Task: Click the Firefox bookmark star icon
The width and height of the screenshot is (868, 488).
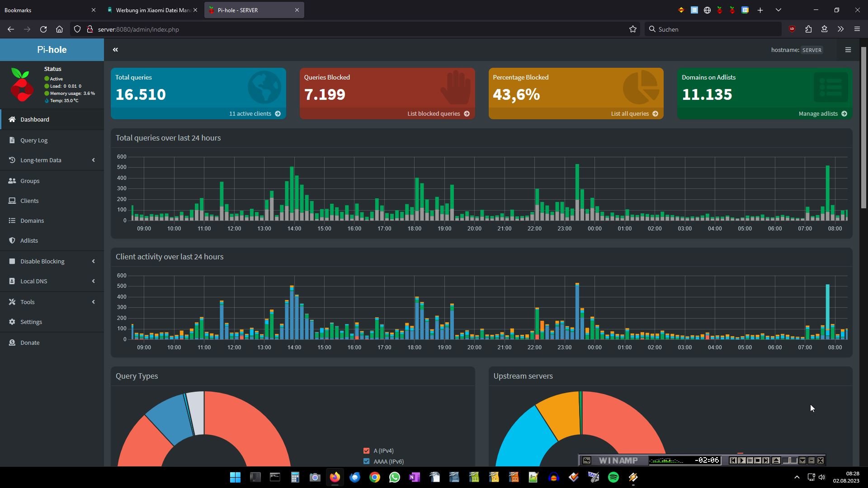Action: click(x=632, y=29)
